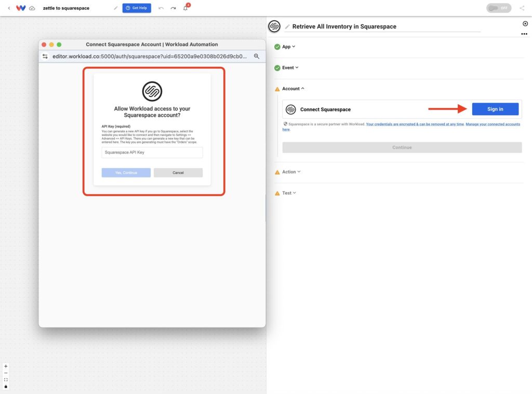Click the blue Sign in button

click(x=495, y=109)
